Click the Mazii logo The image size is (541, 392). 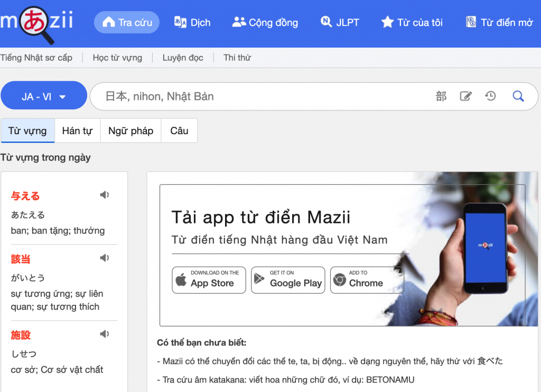[36, 23]
